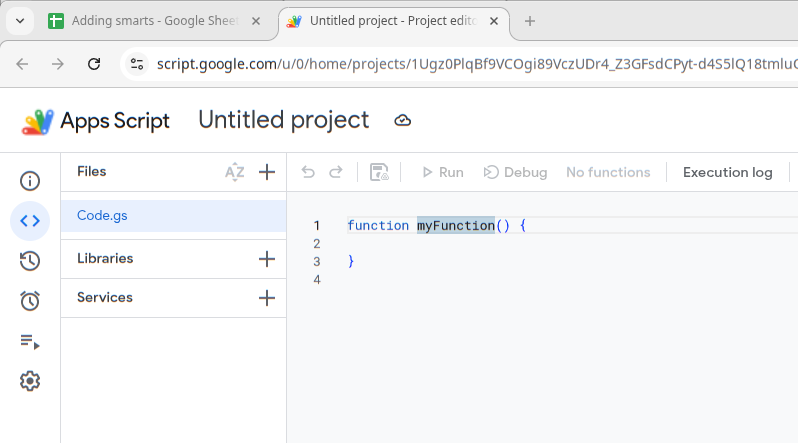Viewport: 798px width, 443px height.
Task: Run the selected function
Action: click(443, 173)
